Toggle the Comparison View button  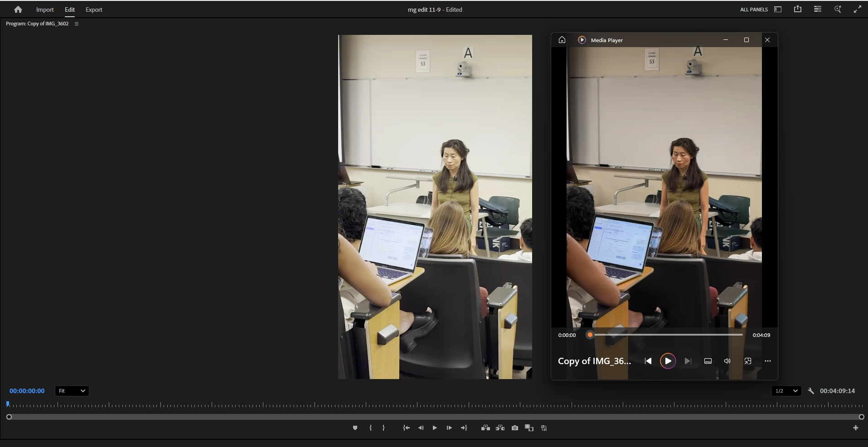(529, 428)
